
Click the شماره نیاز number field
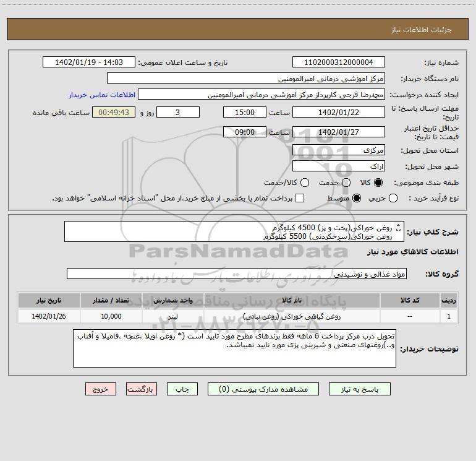point(339,62)
